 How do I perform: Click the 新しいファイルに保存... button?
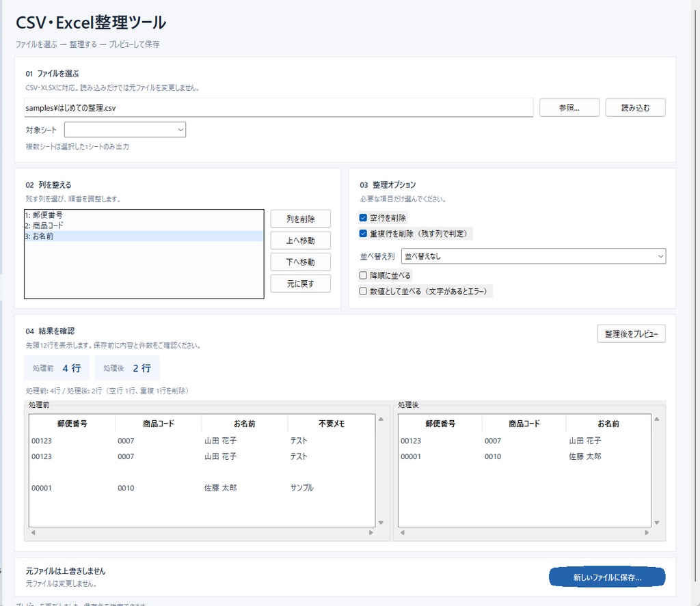coord(607,577)
